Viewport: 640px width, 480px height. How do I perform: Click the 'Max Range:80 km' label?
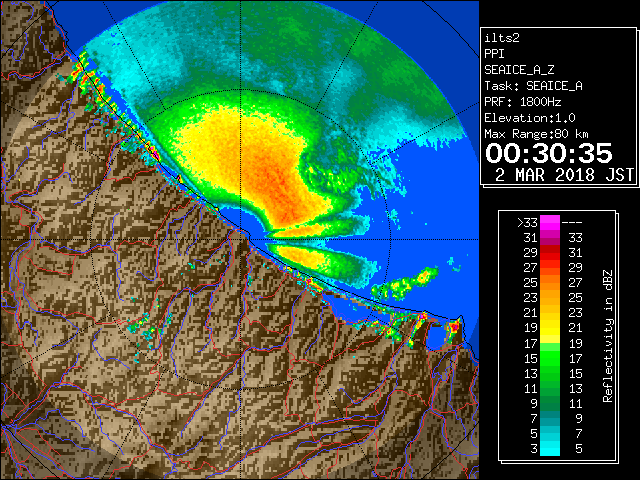pos(536,134)
